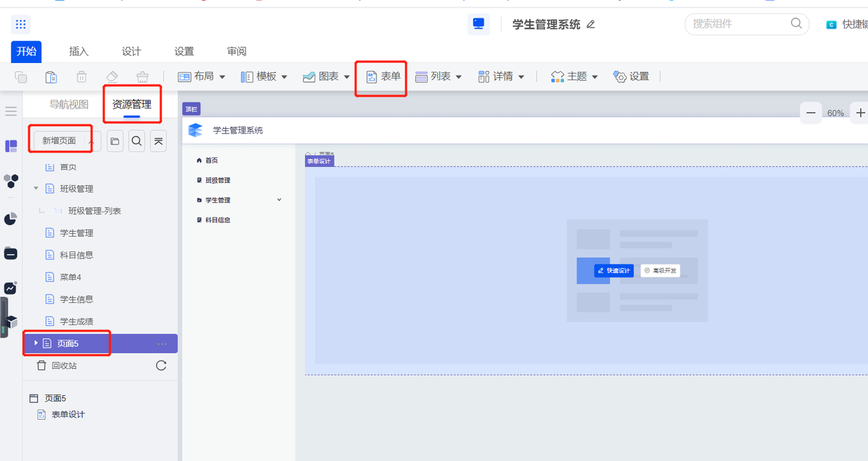Open the pie chart sidebar icon

point(11,218)
